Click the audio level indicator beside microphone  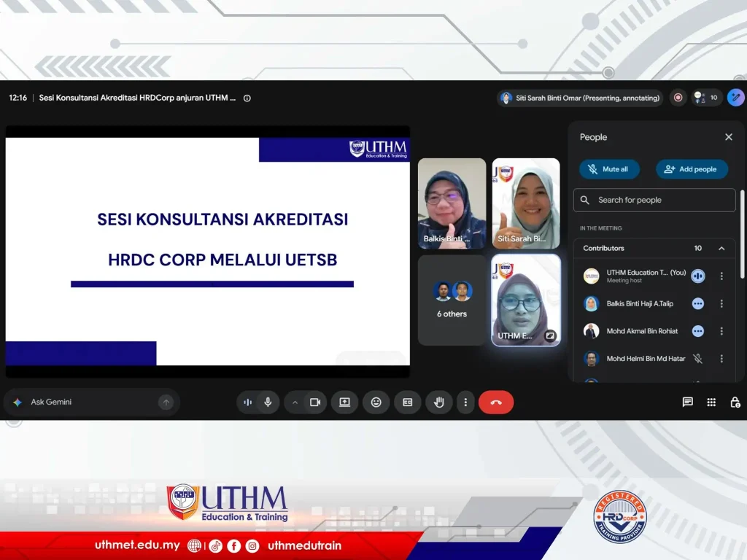[248, 402]
